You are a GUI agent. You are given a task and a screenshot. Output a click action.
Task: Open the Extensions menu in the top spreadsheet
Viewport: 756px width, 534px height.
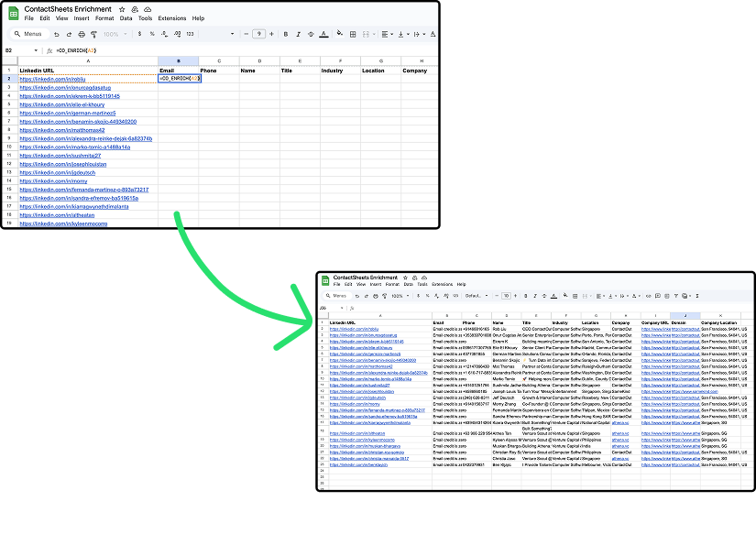point(171,18)
